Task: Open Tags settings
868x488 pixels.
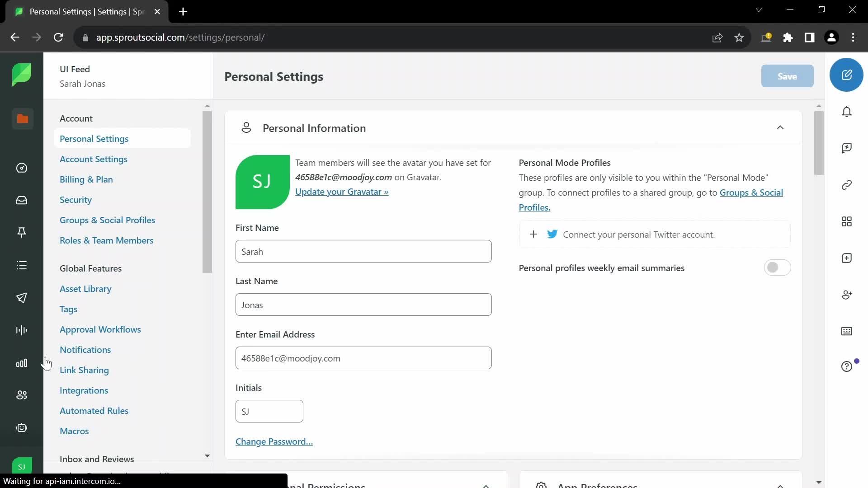Action: click(69, 309)
